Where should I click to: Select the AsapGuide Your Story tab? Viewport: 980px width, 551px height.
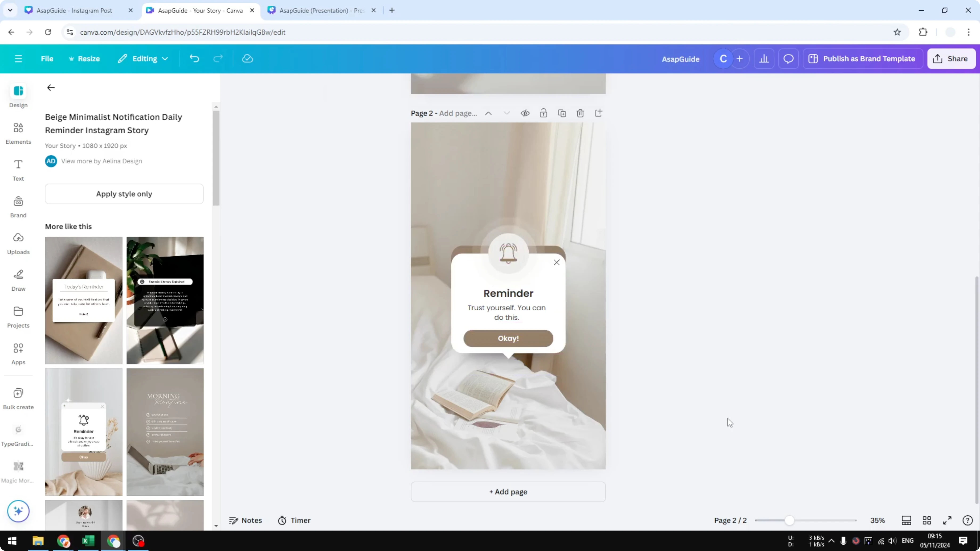(201, 11)
